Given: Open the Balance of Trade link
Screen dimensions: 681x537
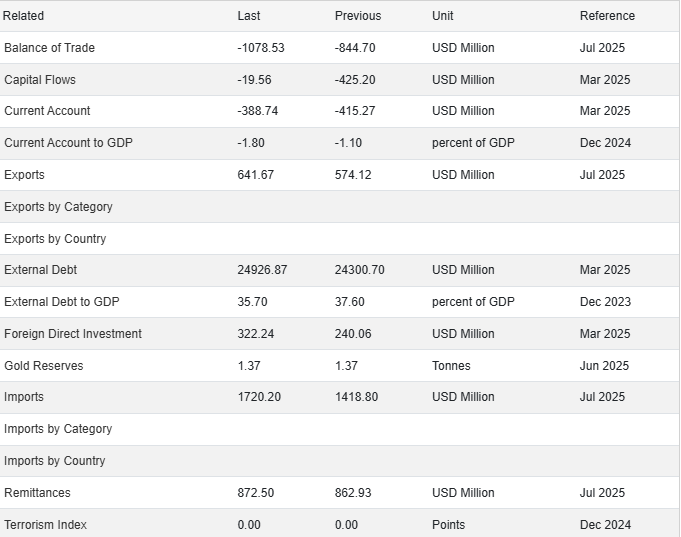Looking at the screenshot, I should point(50,48).
